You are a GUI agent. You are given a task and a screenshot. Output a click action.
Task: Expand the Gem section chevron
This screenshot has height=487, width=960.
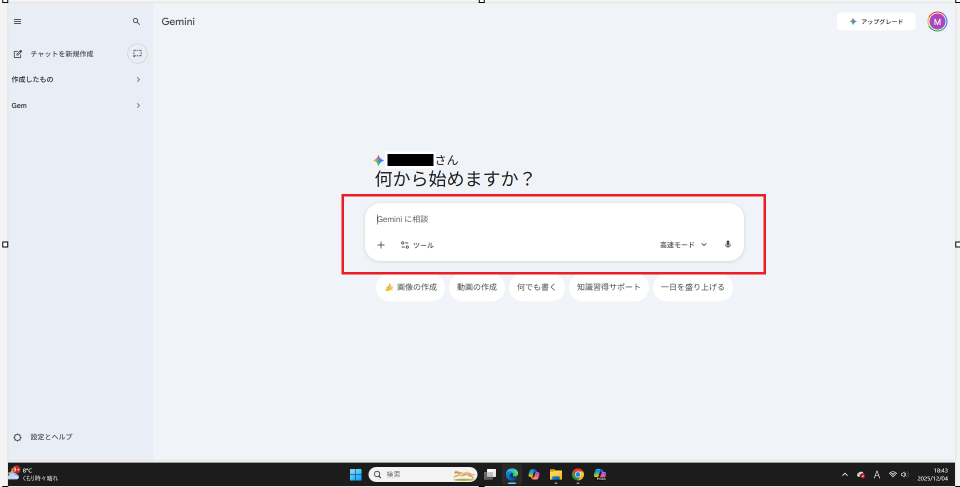click(138, 105)
